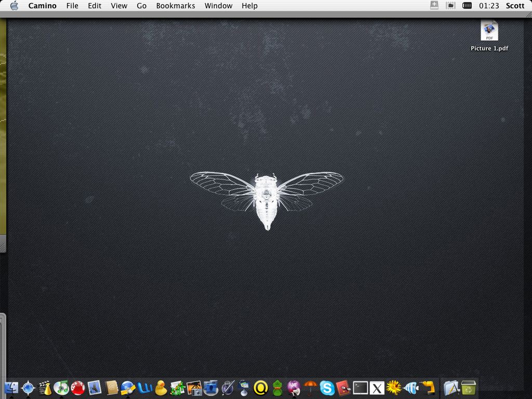This screenshot has height=399, width=532.
Task: Open the blue silhouette folder Dock icon
Action: pyautogui.click(x=211, y=388)
